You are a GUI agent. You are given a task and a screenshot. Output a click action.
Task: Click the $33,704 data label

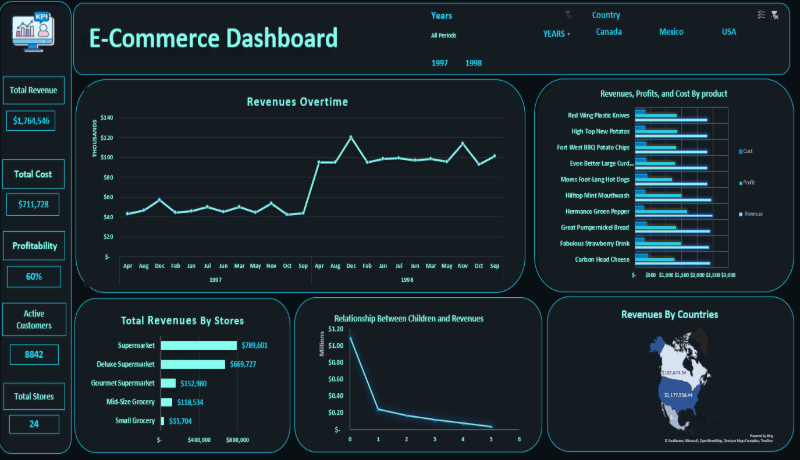[x=180, y=421]
